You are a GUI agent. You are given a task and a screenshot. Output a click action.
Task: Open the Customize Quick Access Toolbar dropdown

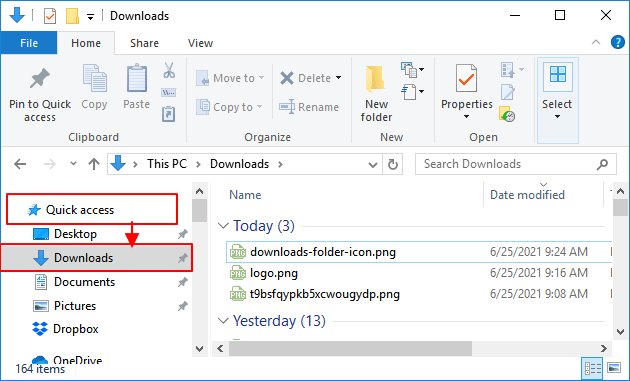pyautogui.click(x=91, y=17)
